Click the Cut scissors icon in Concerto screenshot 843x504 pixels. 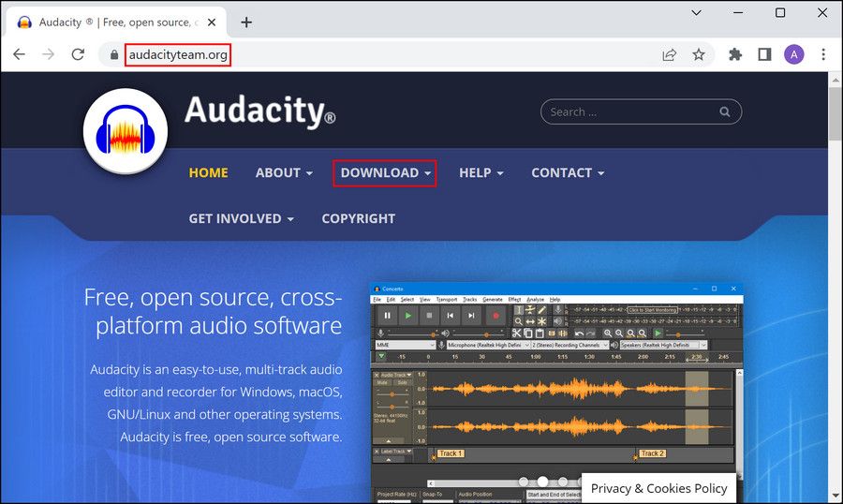click(517, 334)
